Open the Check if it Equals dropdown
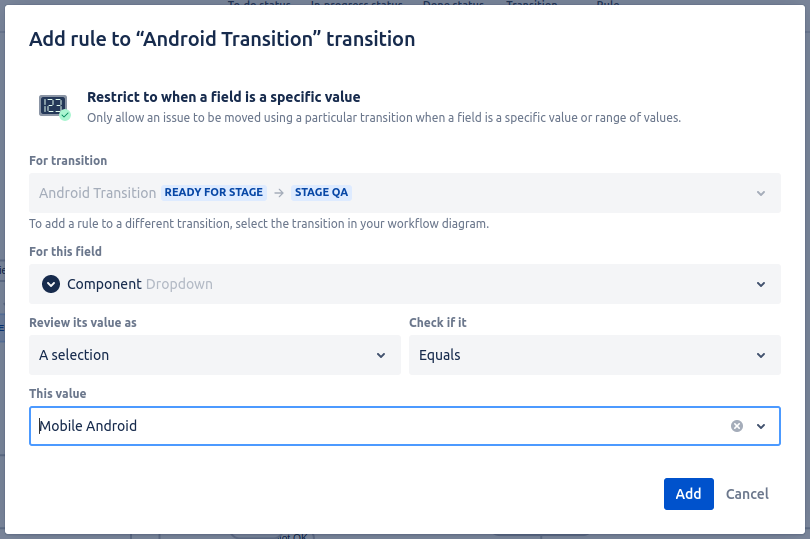The image size is (810, 539). (595, 355)
